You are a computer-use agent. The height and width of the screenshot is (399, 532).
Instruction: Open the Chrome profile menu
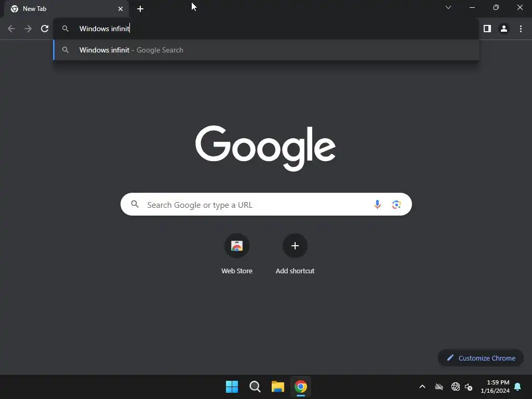pos(504,29)
